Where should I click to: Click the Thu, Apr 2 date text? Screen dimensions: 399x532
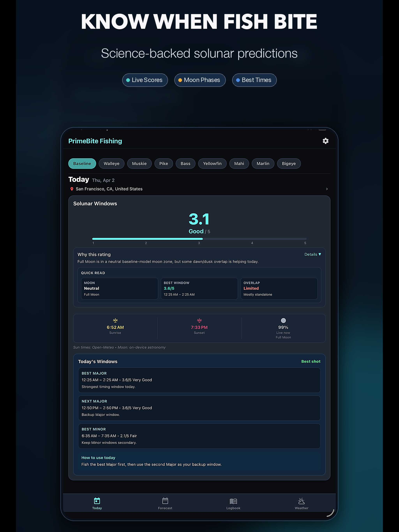point(103,180)
